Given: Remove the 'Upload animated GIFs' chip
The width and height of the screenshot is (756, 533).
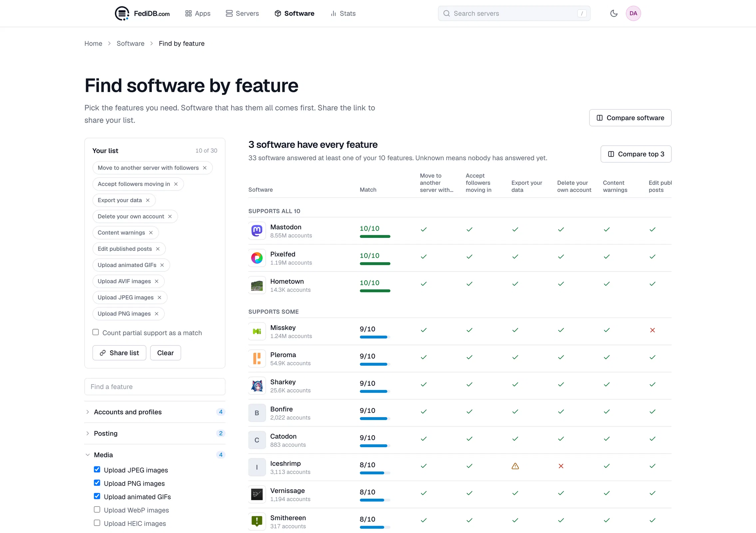Looking at the screenshot, I should tap(162, 265).
